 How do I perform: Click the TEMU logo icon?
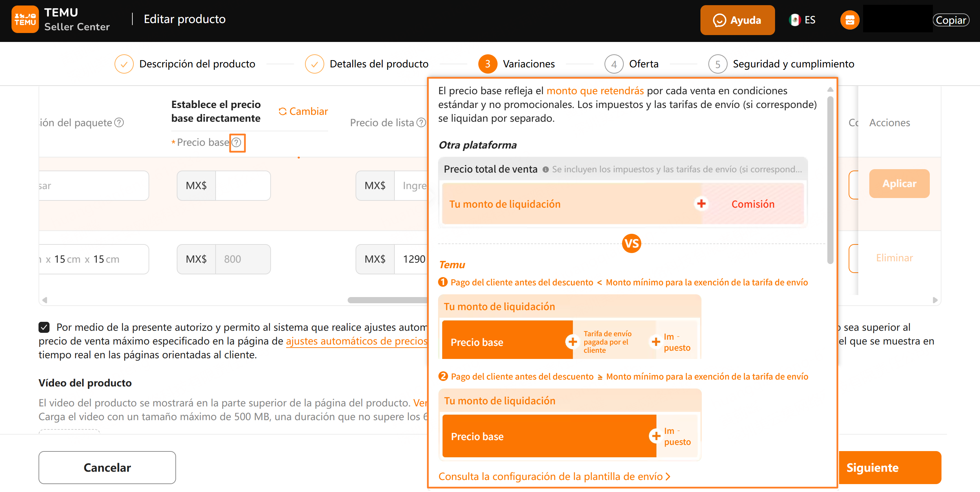(25, 19)
